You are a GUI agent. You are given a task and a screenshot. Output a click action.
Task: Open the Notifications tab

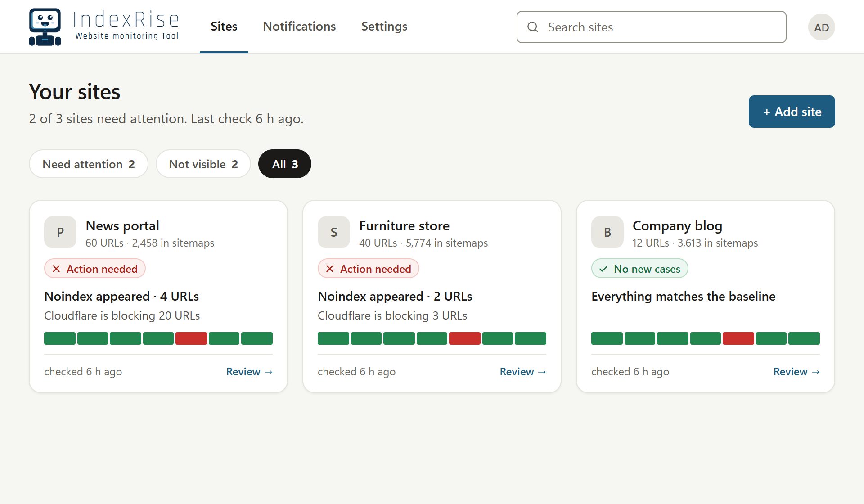[x=299, y=27]
